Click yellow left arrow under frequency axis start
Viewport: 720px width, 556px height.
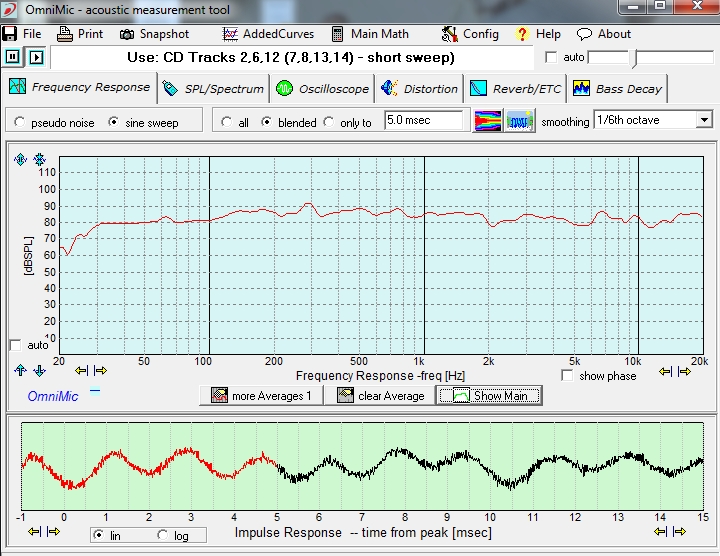click(x=81, y=370)
